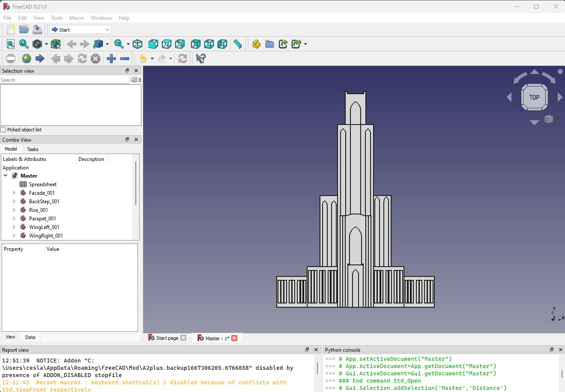Fit all content in view icon
This screenshot has width=565, height=392.
coord(10,44)
